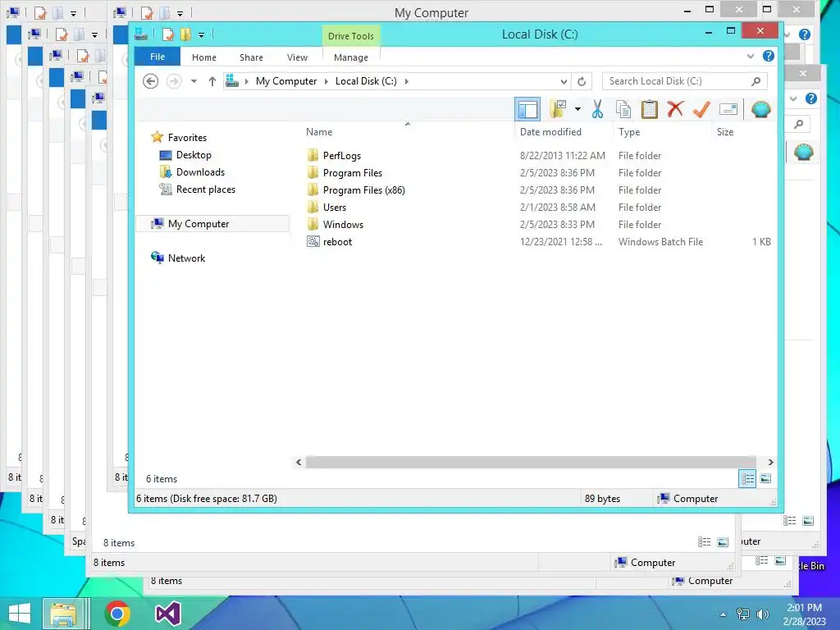Click the Properties quick access icon in title bar
840x630 pixels.
click(167, 34)
